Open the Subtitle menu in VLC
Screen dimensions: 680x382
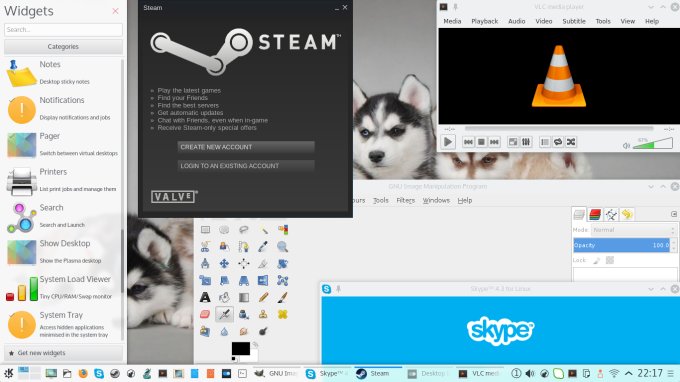pos(574,21)
